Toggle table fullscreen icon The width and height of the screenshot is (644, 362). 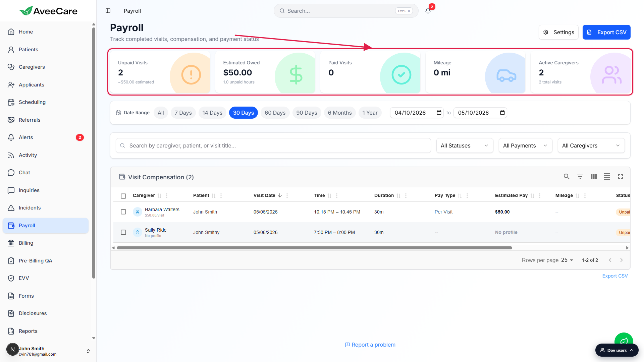click(621, 177)
